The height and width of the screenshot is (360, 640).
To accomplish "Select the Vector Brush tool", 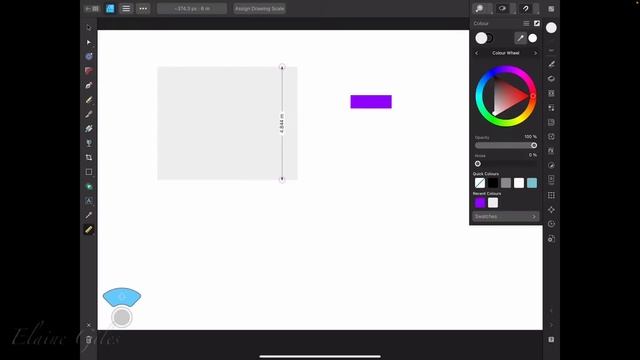I will click(x=89, y=114).
